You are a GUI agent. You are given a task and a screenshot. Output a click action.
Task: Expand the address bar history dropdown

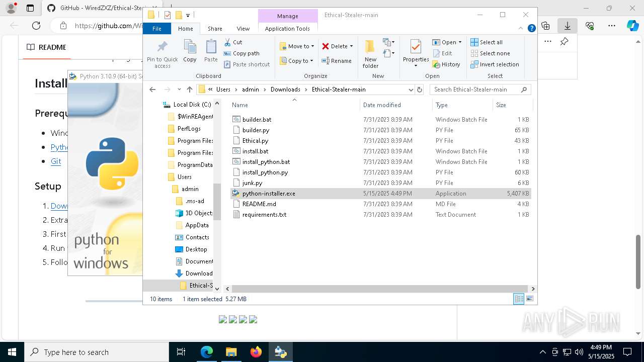pos(411,89)
